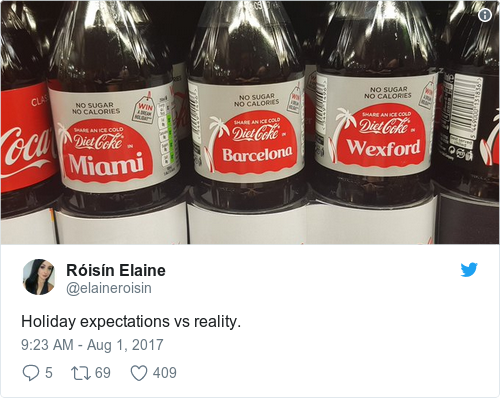
Task: Open the Twitter bird logo
Action: click(469, 270)
